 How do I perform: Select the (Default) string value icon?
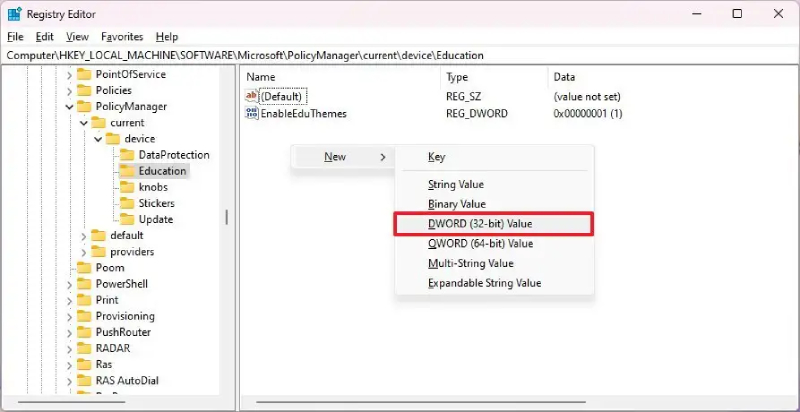coord(252,96)
